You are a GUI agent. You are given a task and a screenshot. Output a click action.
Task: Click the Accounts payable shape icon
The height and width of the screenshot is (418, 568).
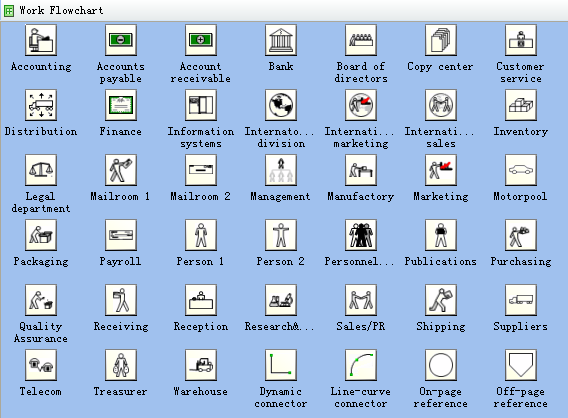point(121,40)
